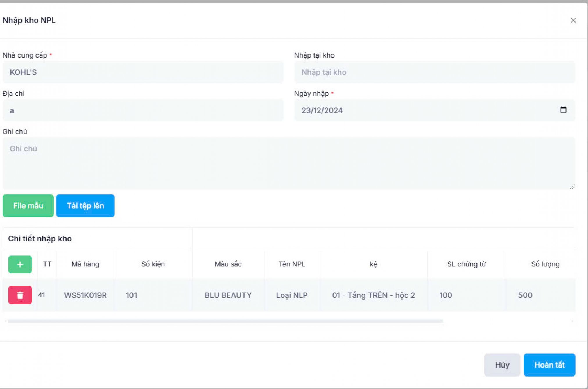Screen dimensions: 588x389
Task: Open the Nhà cung cấp KOHL'S selector
Action: [143, 72]
